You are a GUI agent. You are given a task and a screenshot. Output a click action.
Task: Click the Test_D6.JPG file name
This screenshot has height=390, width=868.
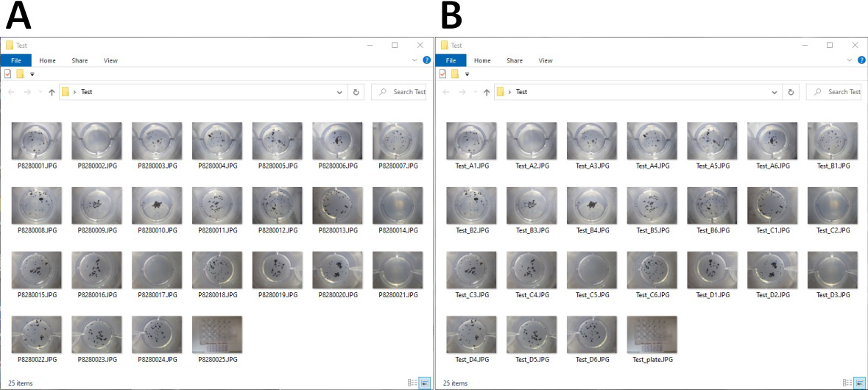(592, 360)
